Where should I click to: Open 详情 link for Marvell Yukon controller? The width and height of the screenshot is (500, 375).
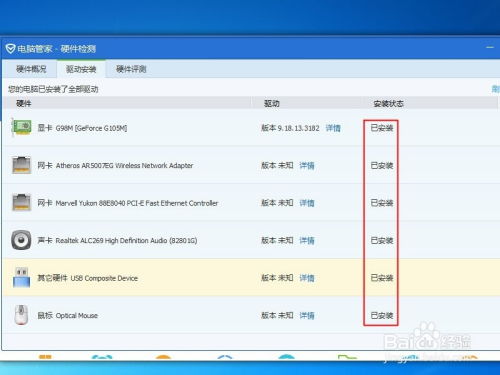pyautogui.click(x=307, y=203)
